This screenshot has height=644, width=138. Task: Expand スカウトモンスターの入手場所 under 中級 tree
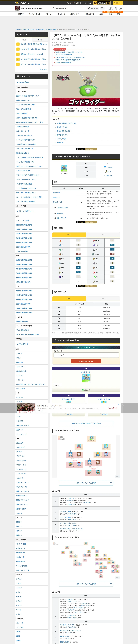[86, 584]
